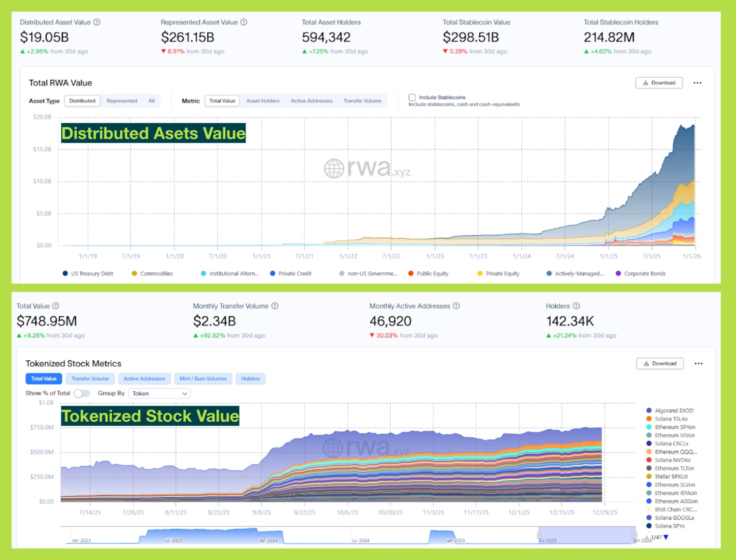Click Represented Asset Value info icon

[244, 22]
